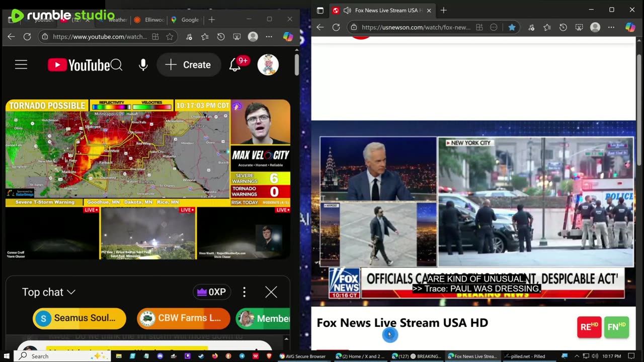Click the red RE HD channel button
Viewport: 644px width, 362px height.
point(589,327)
